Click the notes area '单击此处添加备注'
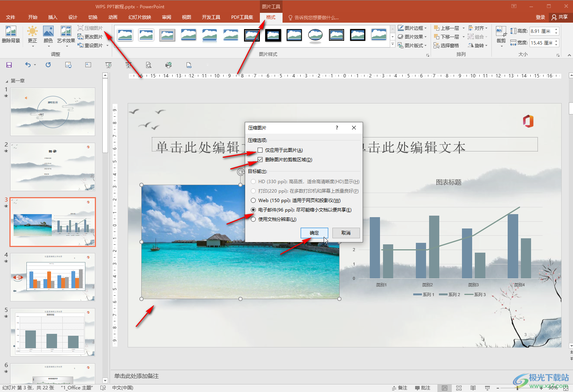 [x=136, y=376]
